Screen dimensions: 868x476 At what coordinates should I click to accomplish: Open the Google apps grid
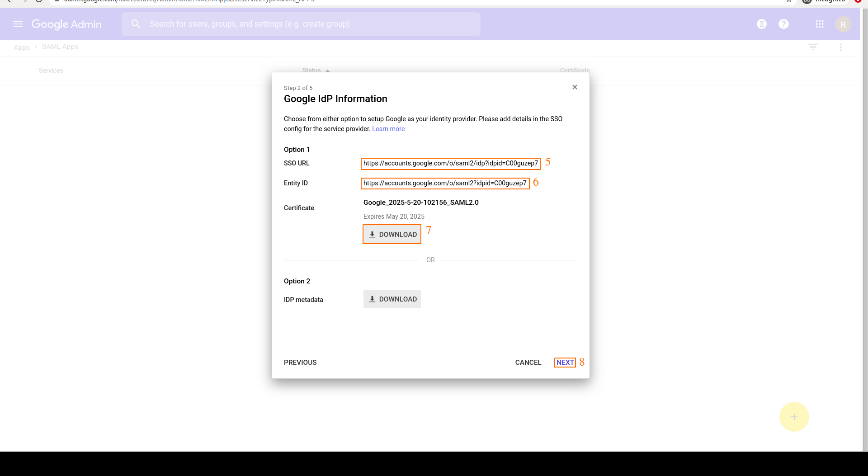(x=820, y=24)
